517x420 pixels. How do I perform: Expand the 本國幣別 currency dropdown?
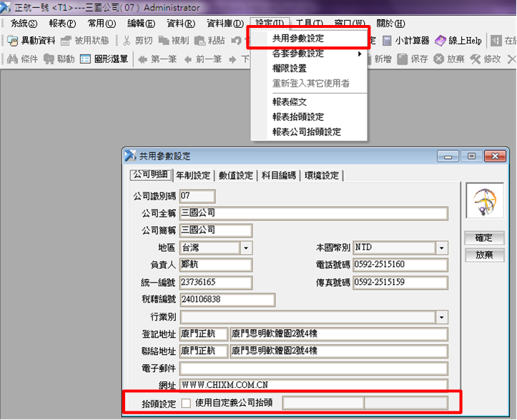pyautogui.click(x=442, y=248)
